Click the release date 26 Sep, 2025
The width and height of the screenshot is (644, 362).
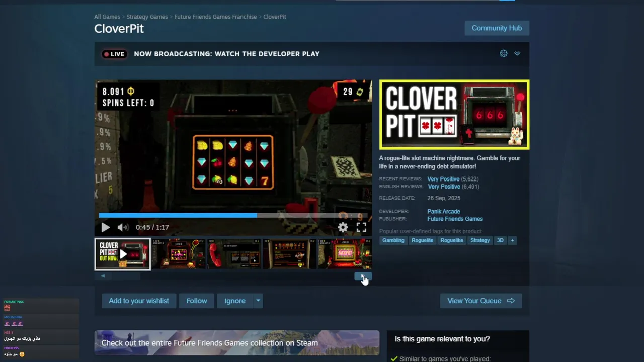coord(444,198)
